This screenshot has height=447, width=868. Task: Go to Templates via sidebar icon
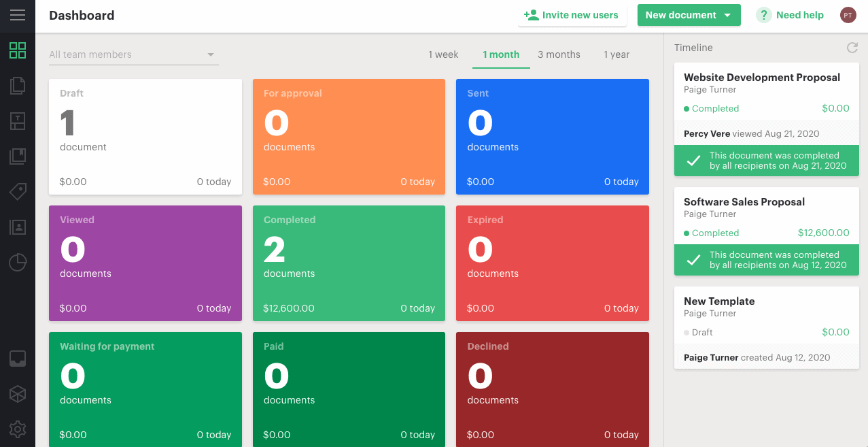pos(18,121)
